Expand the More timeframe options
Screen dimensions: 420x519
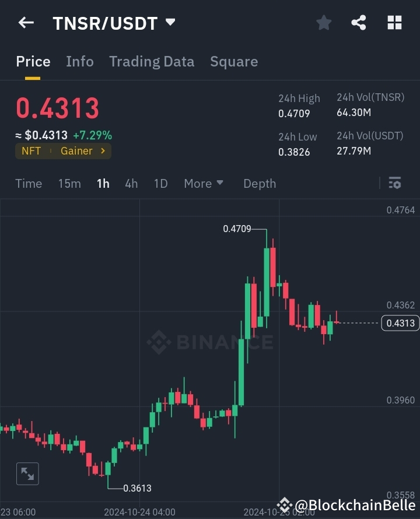[203, 183]
